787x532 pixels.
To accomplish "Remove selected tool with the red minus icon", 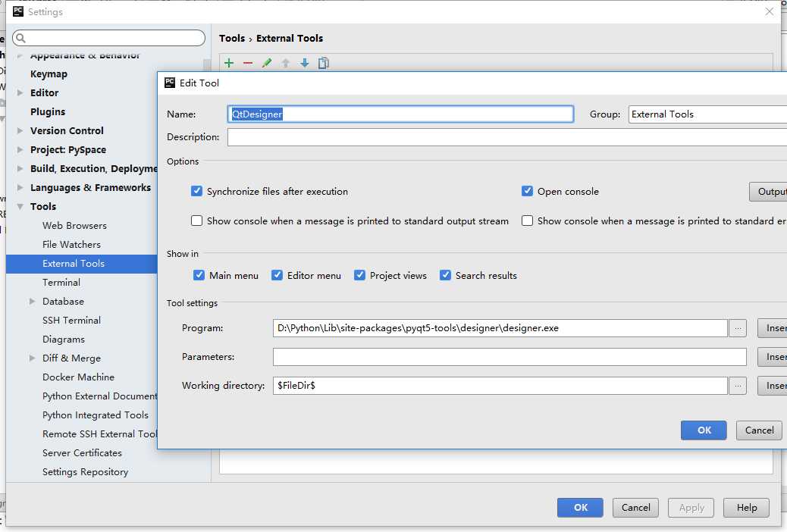I will pos(248,63).
